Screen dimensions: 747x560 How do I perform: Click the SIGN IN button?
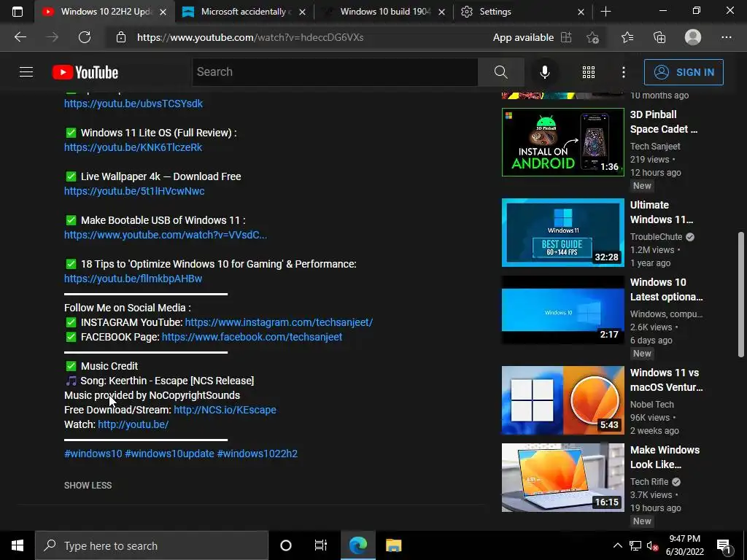point(684,72)
